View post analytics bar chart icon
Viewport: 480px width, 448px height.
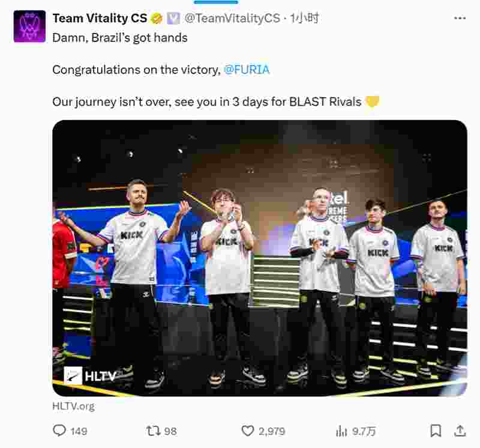pyautogui.click(x=341, y=431)
